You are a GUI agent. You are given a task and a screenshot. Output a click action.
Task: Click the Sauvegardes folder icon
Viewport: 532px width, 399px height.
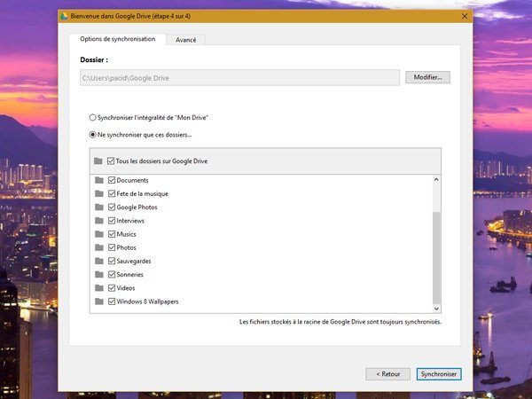coord(99,261)
